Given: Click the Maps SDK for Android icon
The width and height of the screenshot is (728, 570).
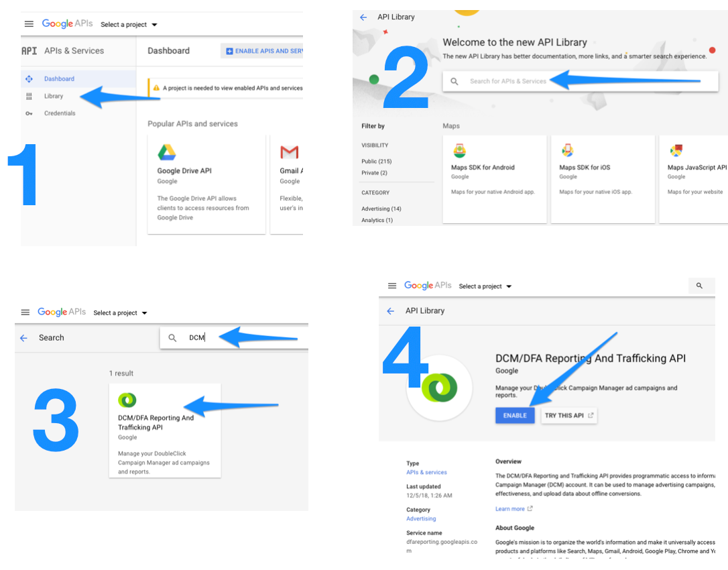Looking at the screenshot, I should 460,151.
